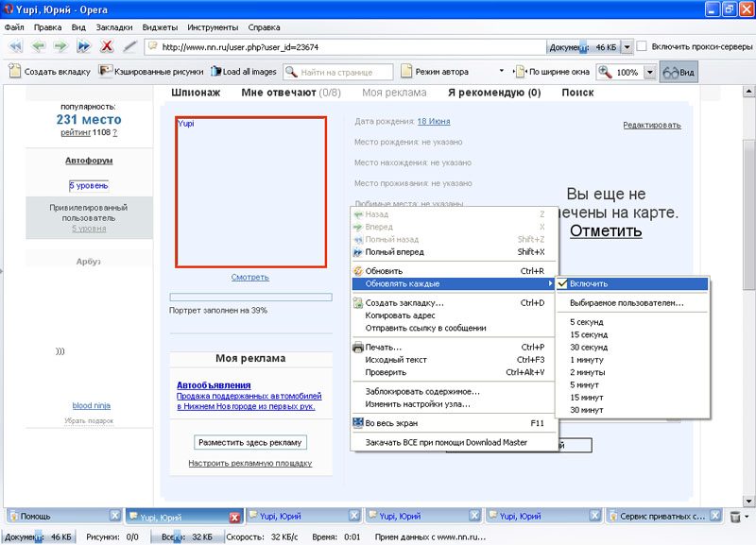Choose Заблокировать содержимое menu item
756x545 pixels.
click(454, 391)
